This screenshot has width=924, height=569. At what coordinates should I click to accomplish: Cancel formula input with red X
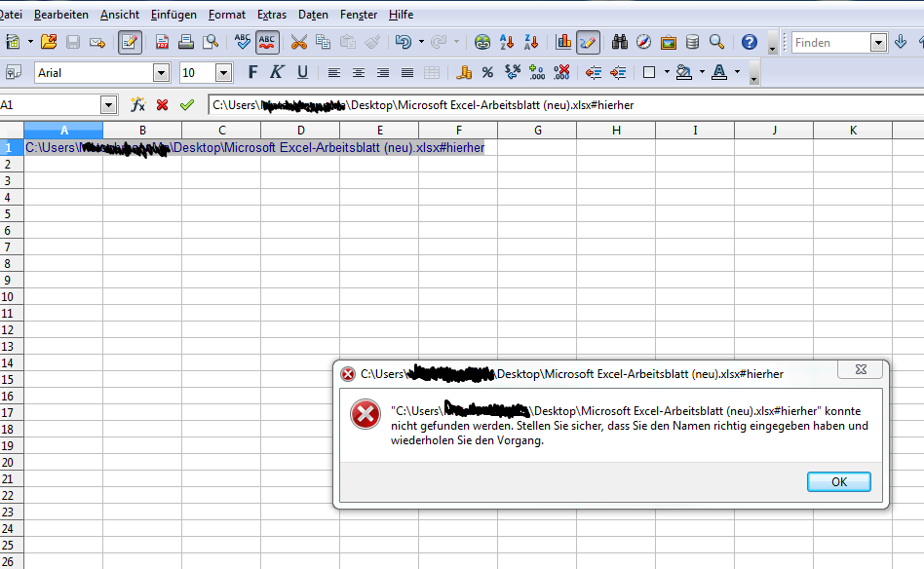[163, 105]
